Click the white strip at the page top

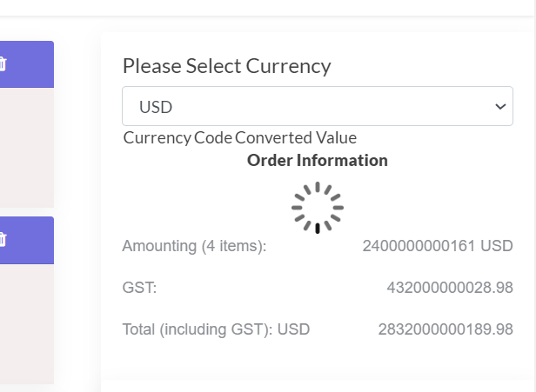[261, 7]
